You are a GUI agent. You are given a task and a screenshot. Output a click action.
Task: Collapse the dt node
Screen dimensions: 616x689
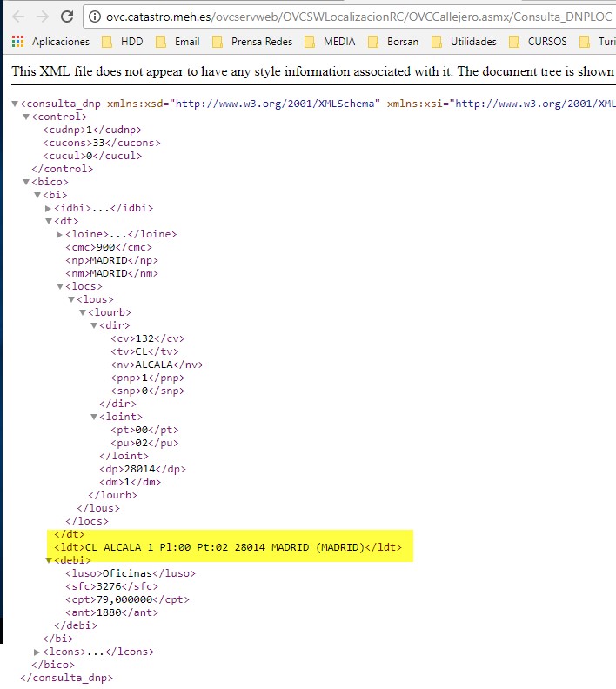pos(49,221)
